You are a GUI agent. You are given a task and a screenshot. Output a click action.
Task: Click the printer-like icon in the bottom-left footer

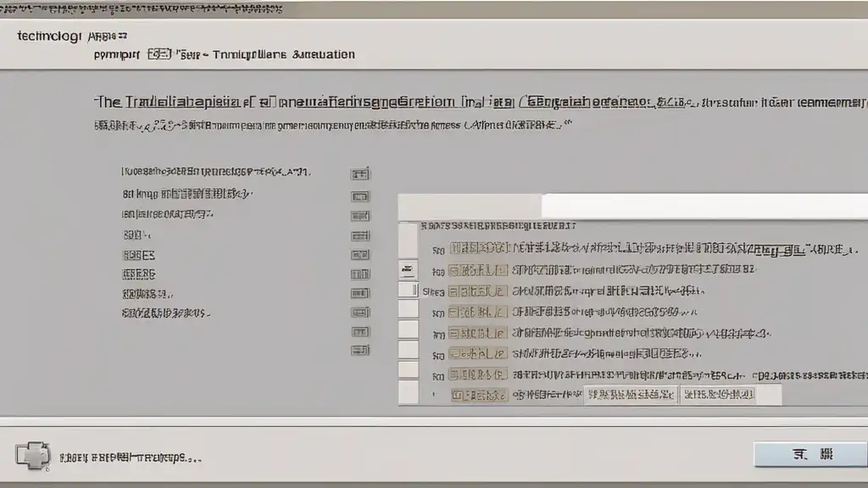(x=33, y=456)
